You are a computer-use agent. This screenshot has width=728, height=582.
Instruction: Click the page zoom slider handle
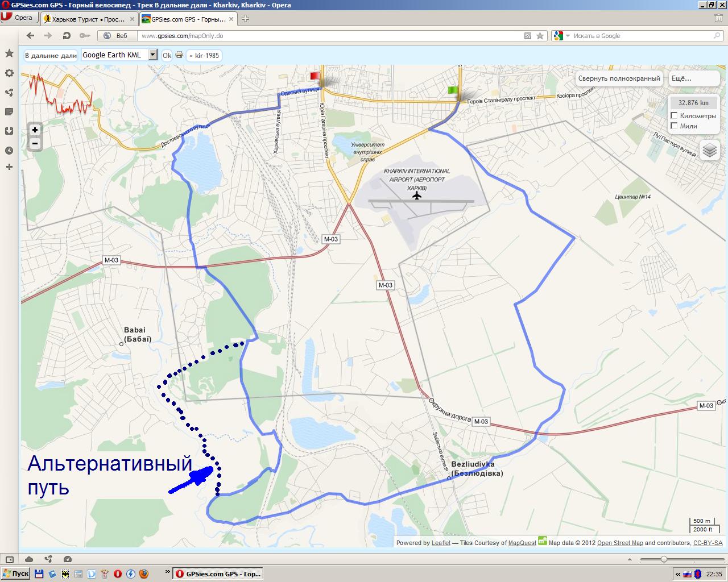click(663, 560)
